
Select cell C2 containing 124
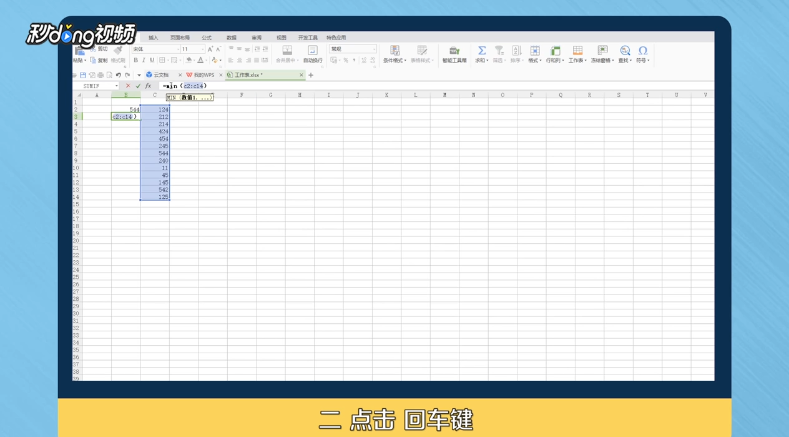point(155,109)
